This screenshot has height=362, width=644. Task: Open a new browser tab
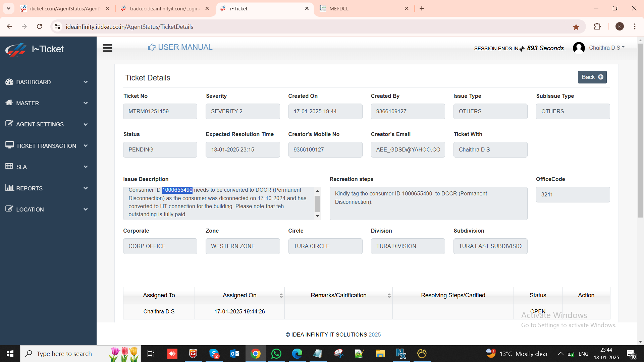(x=422, y=8)
